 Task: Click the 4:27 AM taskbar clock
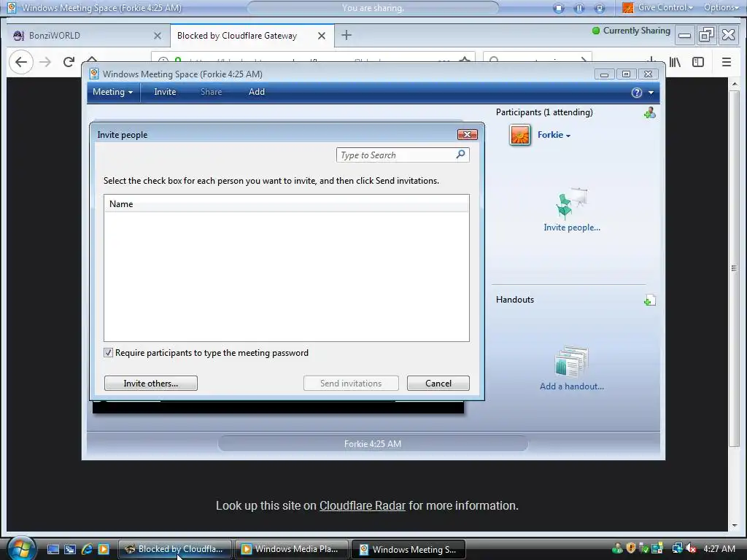pyautogui.click(x=719, y=548)
